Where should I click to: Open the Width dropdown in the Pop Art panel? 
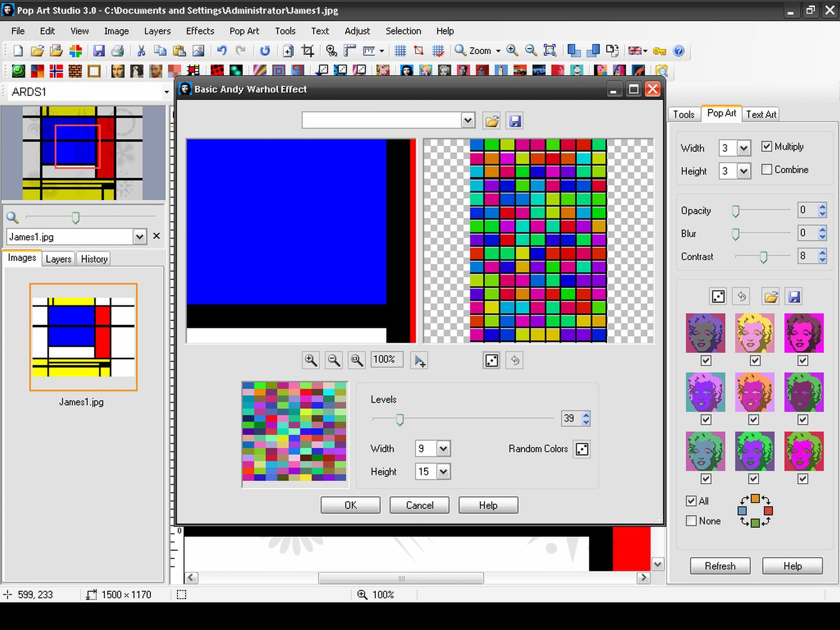point(743,148)
